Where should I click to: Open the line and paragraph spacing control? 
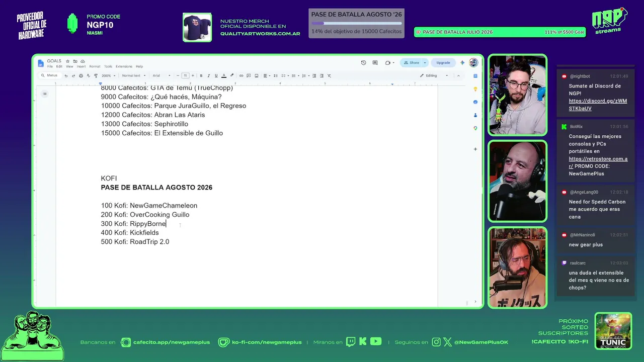click(x=275, y=76)
